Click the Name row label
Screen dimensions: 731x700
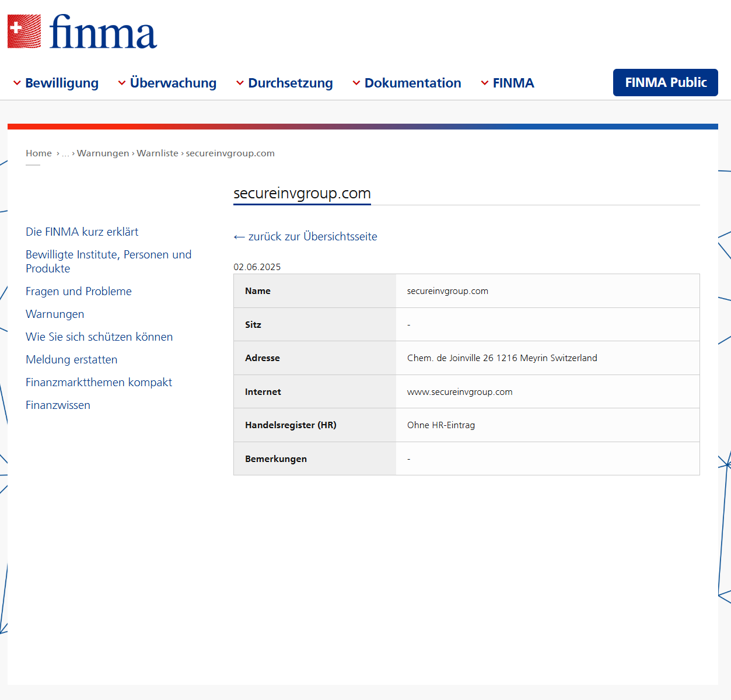coord(258,291)
